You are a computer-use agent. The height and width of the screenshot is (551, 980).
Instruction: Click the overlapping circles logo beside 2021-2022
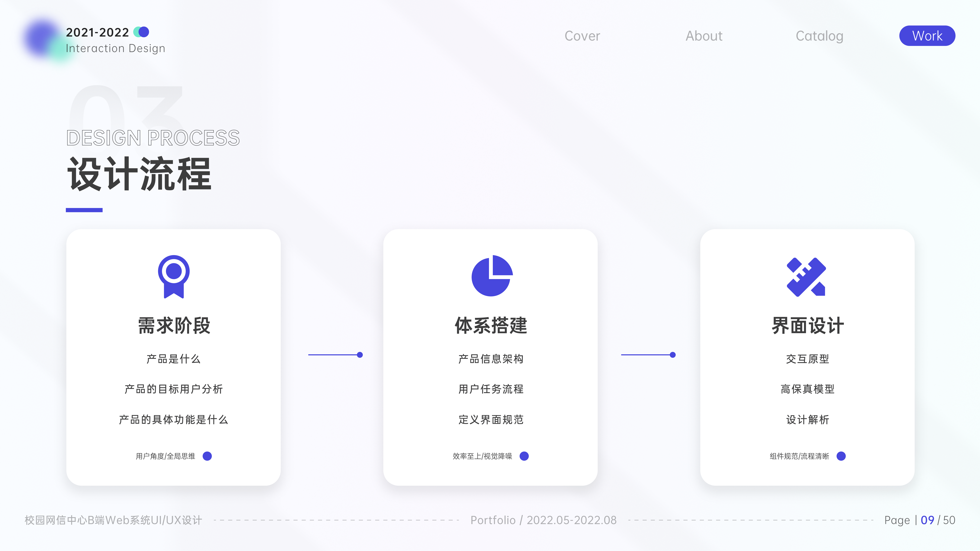(141, 32)
